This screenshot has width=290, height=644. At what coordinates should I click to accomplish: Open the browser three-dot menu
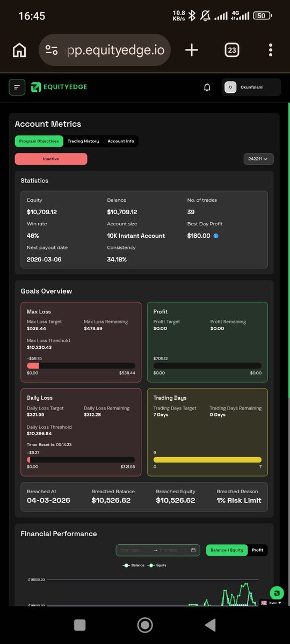(270, 50)
